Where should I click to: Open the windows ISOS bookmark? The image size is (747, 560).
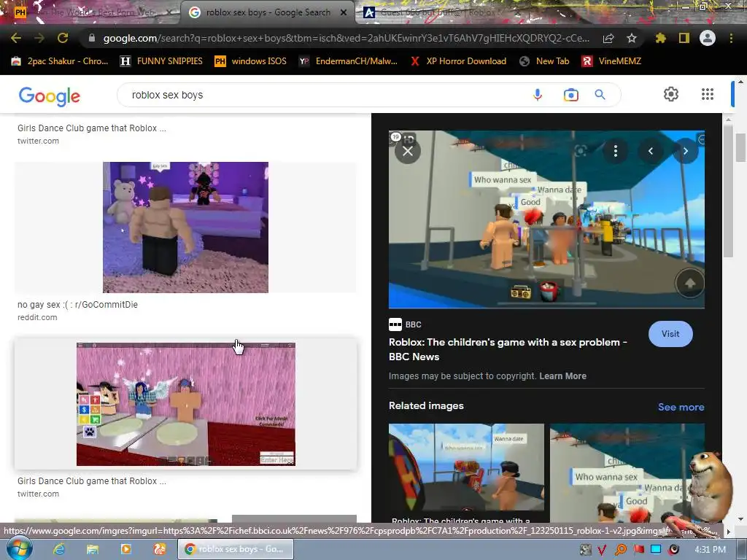click(251, 61)
